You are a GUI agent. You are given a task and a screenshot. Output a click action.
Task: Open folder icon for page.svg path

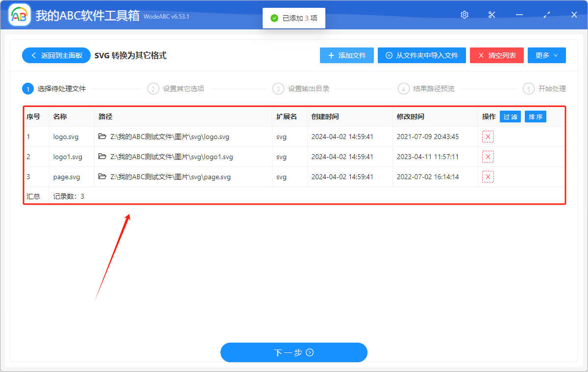click(x=102, y=177)
